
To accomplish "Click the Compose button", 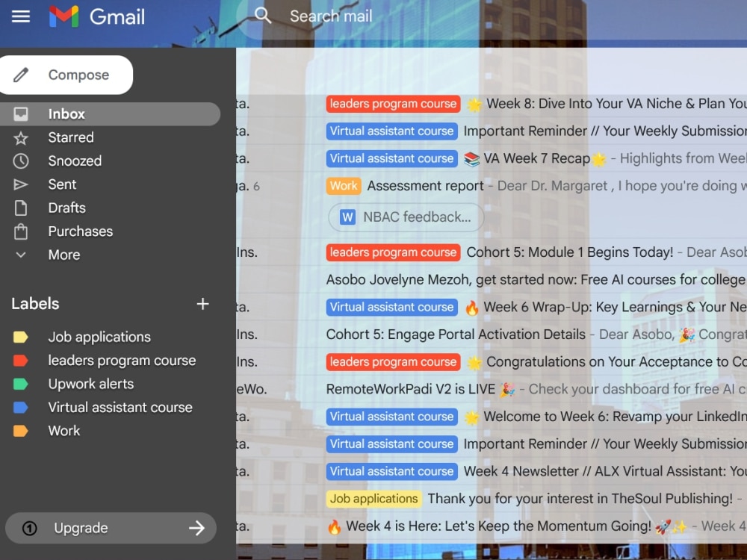I will pyautogui.click(x=66, y=75).
